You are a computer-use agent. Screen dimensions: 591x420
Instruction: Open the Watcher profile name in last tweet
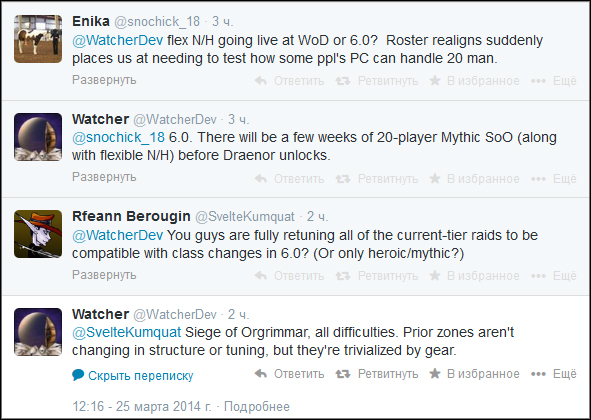click(101, 314)
